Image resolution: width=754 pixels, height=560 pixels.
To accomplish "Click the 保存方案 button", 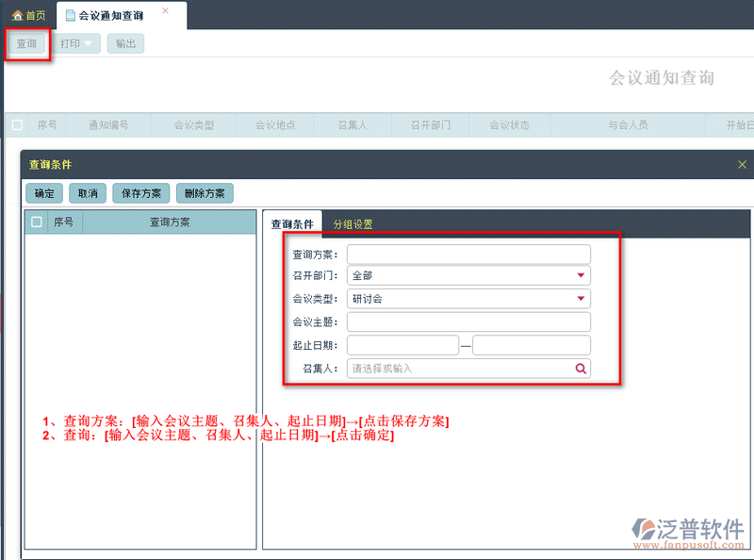I will [x=140, y=193].
